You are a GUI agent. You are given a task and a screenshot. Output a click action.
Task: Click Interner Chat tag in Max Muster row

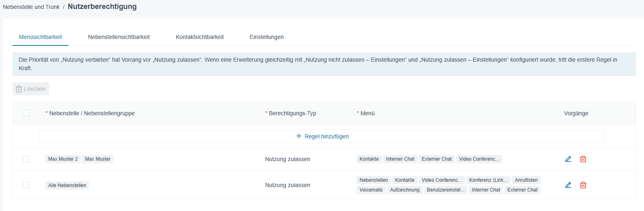(x=400, y=159)
